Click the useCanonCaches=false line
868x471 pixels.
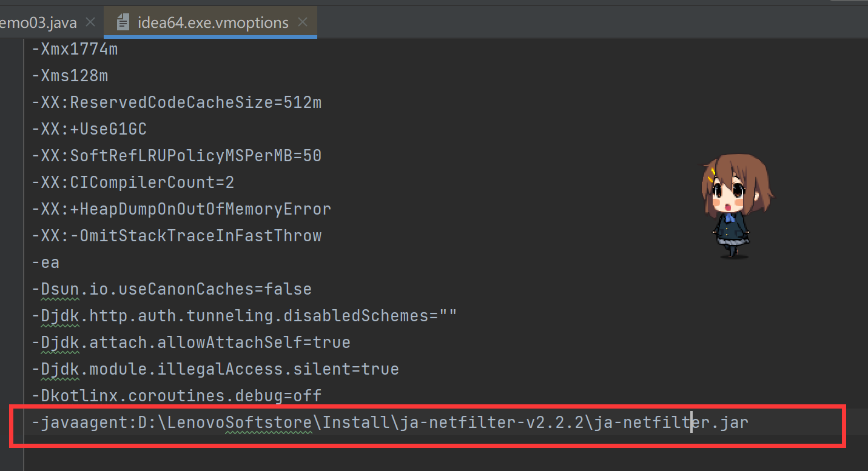[172, 289]
